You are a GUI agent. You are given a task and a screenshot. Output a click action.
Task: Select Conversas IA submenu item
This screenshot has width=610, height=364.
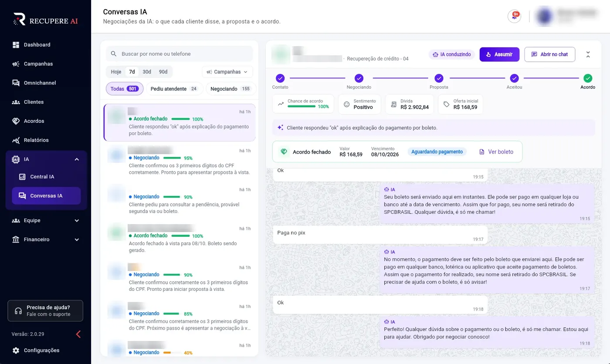point(46,196)
